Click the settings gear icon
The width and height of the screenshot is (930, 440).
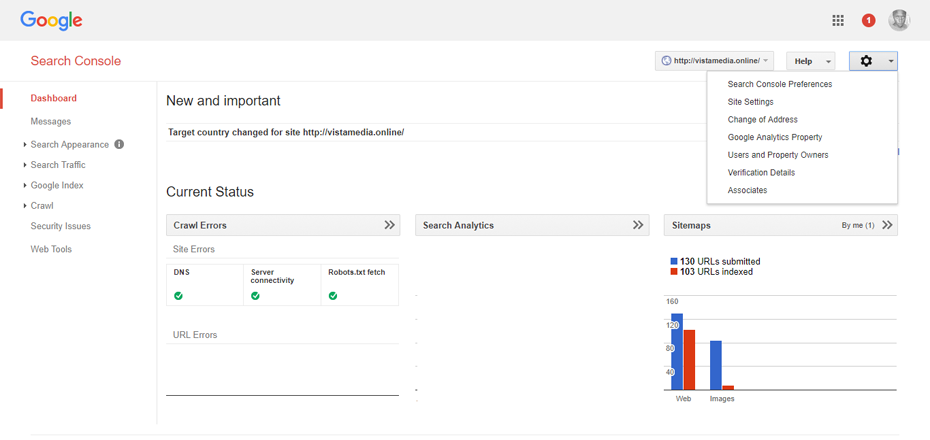click(x=866, y=61)
